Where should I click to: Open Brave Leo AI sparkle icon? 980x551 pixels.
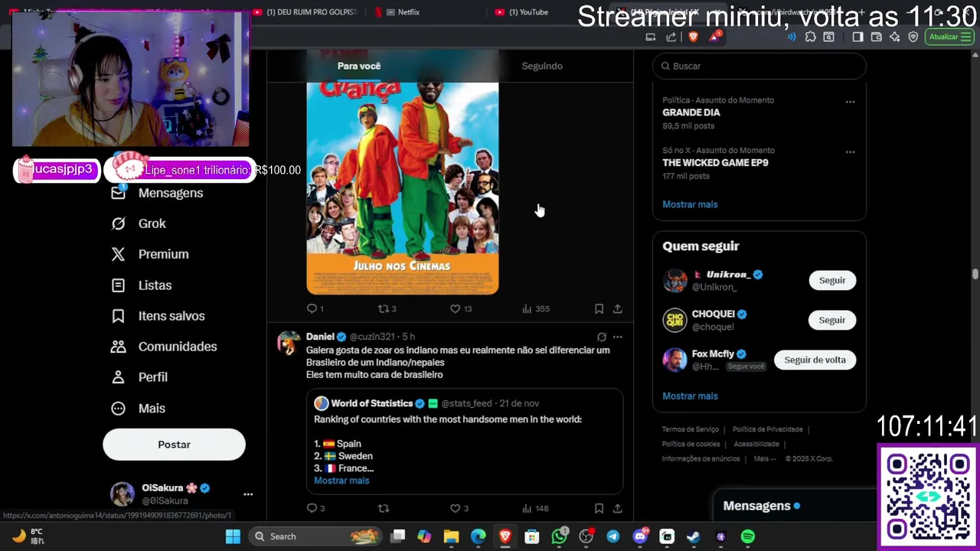point(895,37)
